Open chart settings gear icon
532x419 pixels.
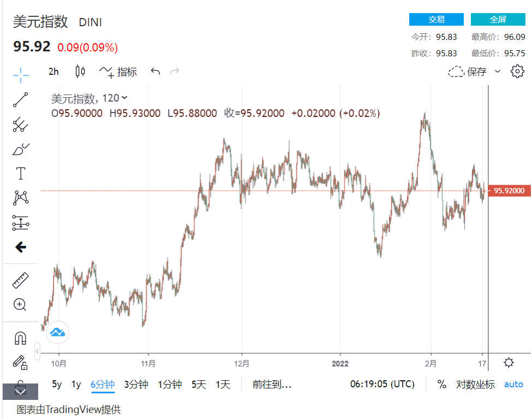tap(517, 72)
